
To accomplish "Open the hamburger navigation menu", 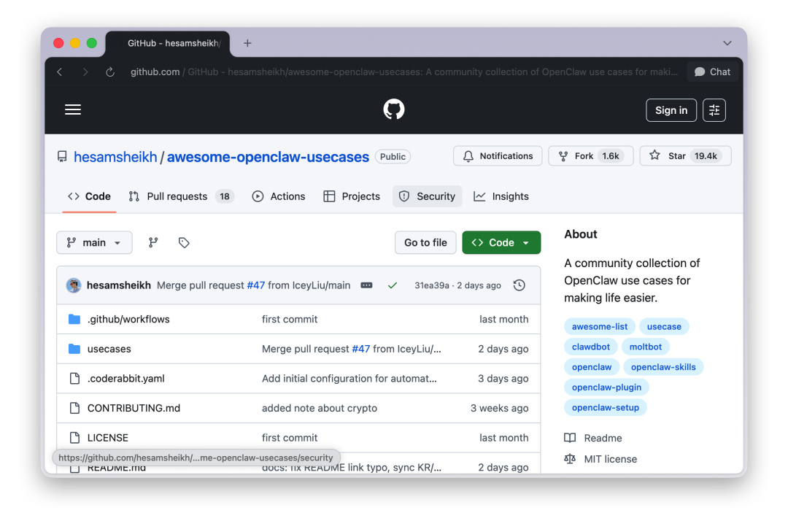I will coord(73,109).
